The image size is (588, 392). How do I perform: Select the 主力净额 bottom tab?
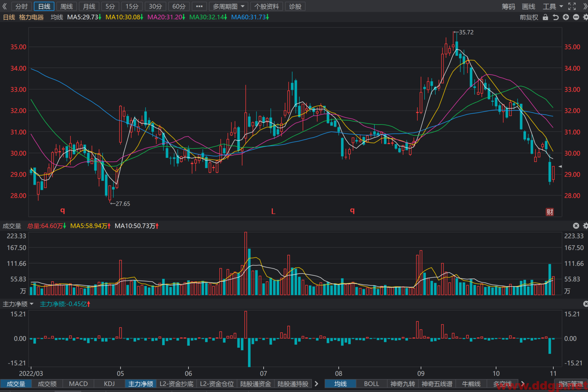(141, 384)
